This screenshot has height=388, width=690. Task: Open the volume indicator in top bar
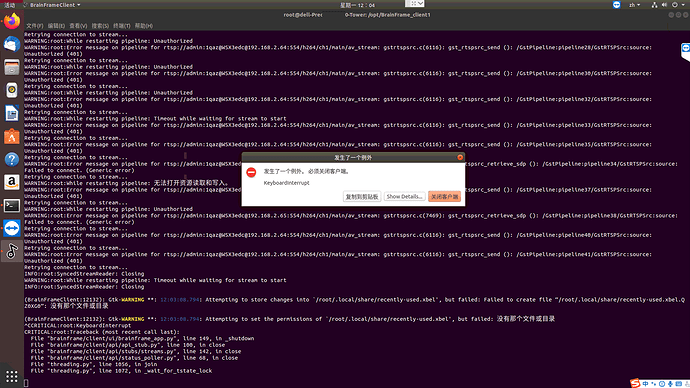click(x=664, y=5)
